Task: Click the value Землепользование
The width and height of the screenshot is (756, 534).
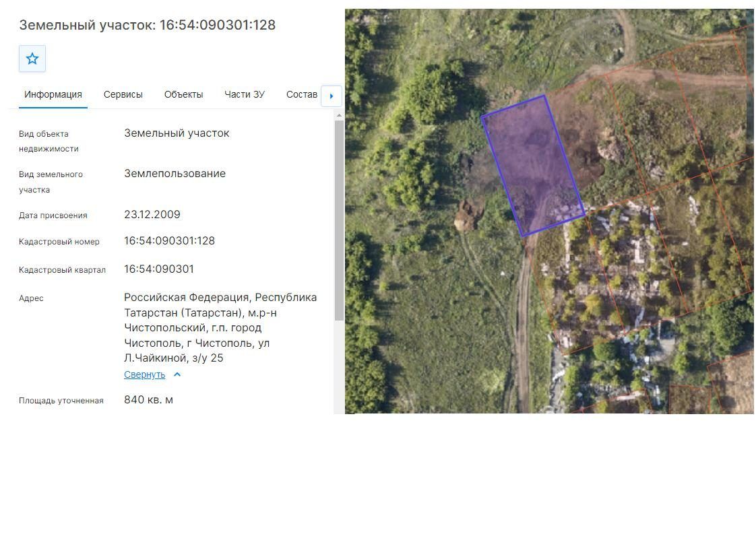Action: point(175,174)
